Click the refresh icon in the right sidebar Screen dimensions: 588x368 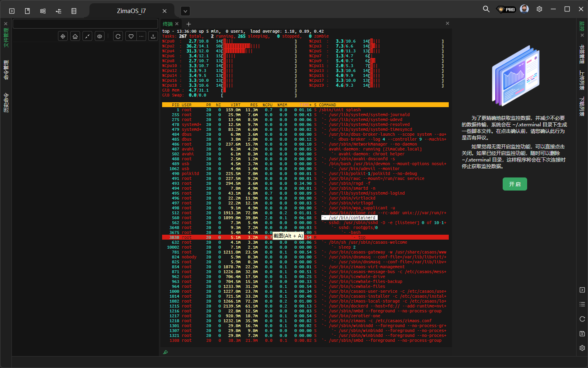pos(582,319)
